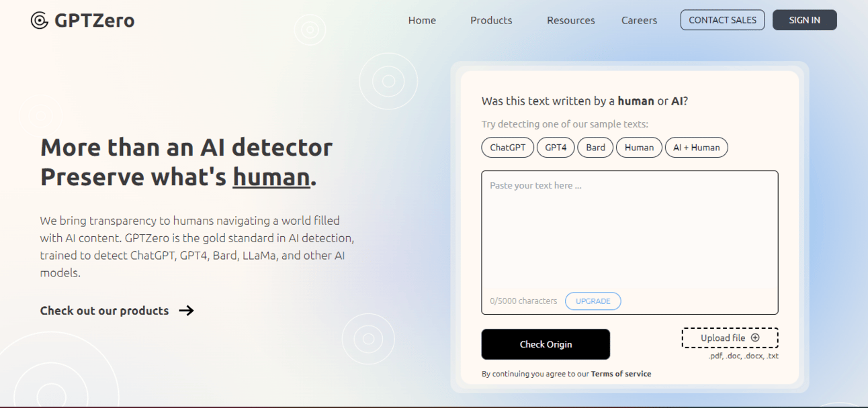This screenshot has width=868, height=408.
Task: Click the SIGN IN button
Action: tap(804, 20)
